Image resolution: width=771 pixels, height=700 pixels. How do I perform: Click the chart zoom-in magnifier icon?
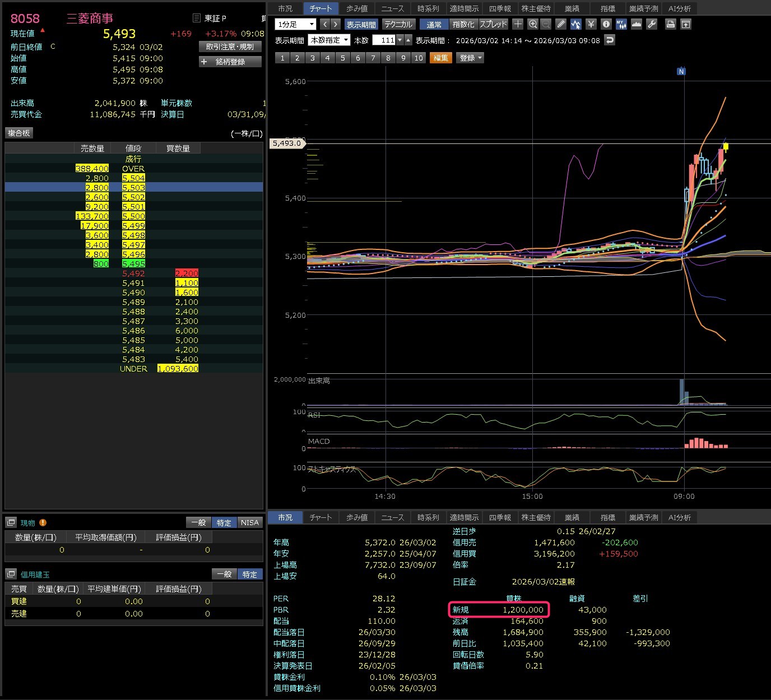pos(532,24)
